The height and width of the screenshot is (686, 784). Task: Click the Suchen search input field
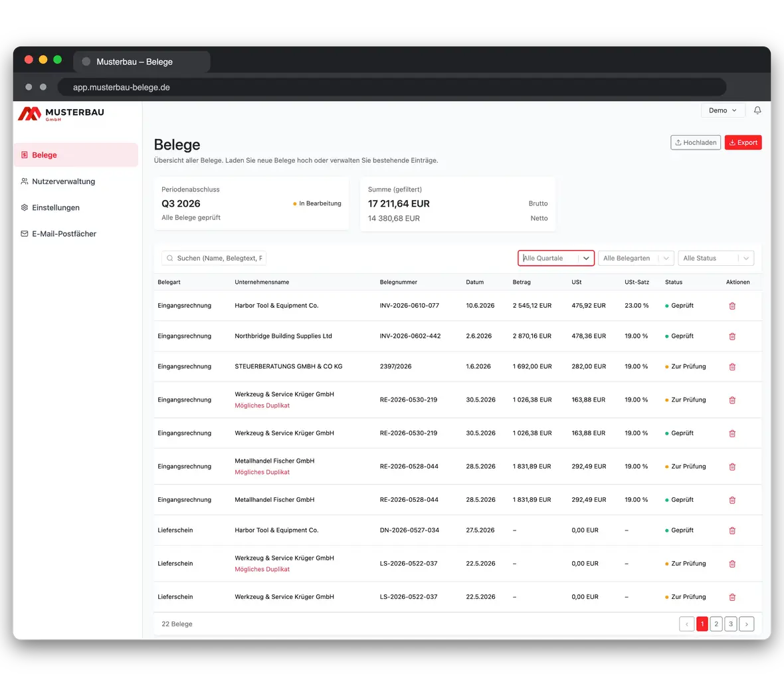[x=214, y=258]
